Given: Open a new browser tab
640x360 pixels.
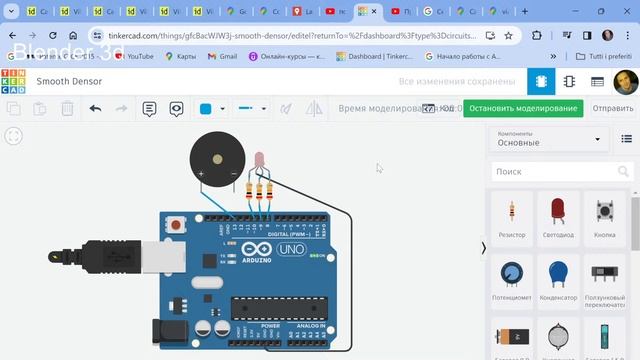Looking at the screenshot, I should [x=525, y=11].
